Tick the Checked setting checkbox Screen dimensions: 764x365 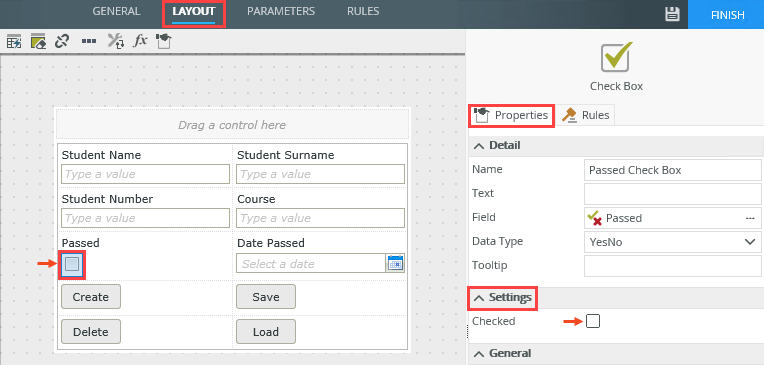tap(593, 321)
